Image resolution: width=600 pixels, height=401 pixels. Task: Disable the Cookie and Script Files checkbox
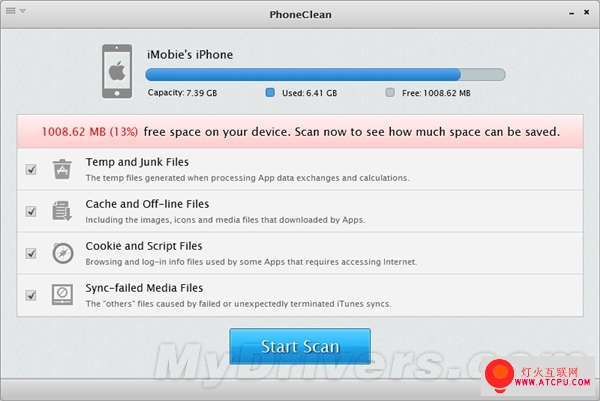tap(31, 254)
